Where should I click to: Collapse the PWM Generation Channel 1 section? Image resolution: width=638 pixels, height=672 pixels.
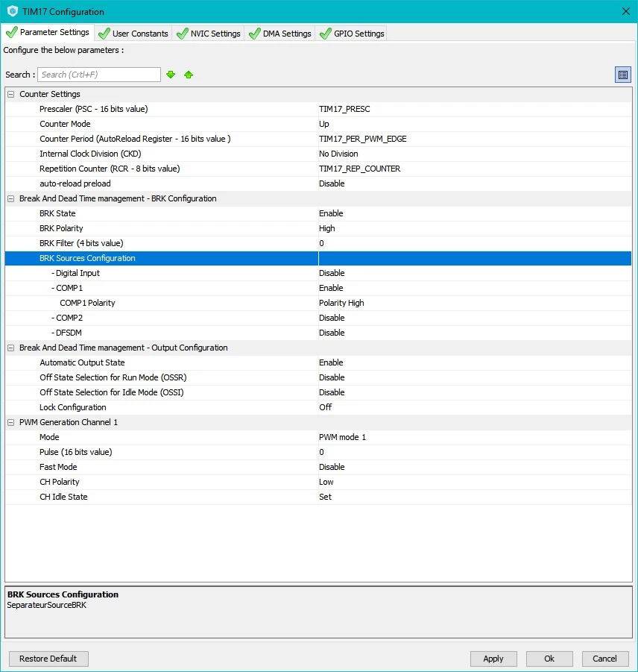11,422
